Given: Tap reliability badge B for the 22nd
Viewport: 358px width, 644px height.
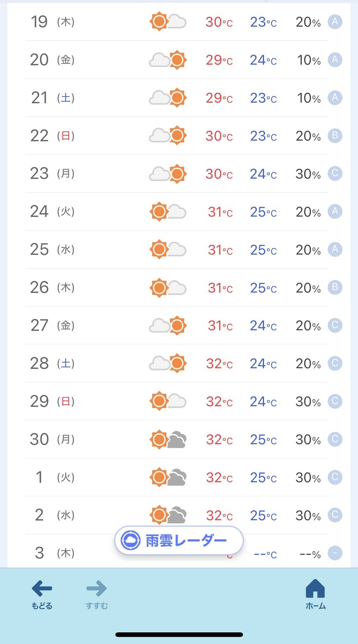Looking at the screenshot, I should click(335, 135).
